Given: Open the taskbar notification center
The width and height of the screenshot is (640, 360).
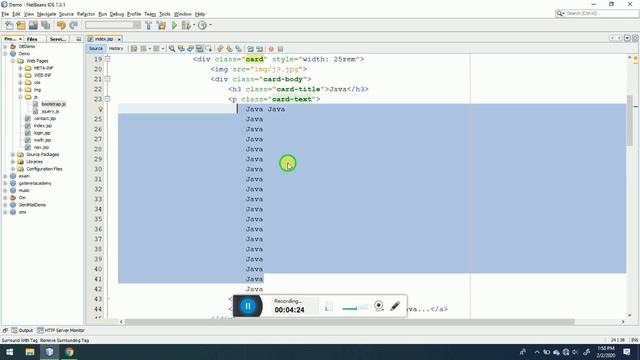Looking at the screenshot, I should point(627,352).
